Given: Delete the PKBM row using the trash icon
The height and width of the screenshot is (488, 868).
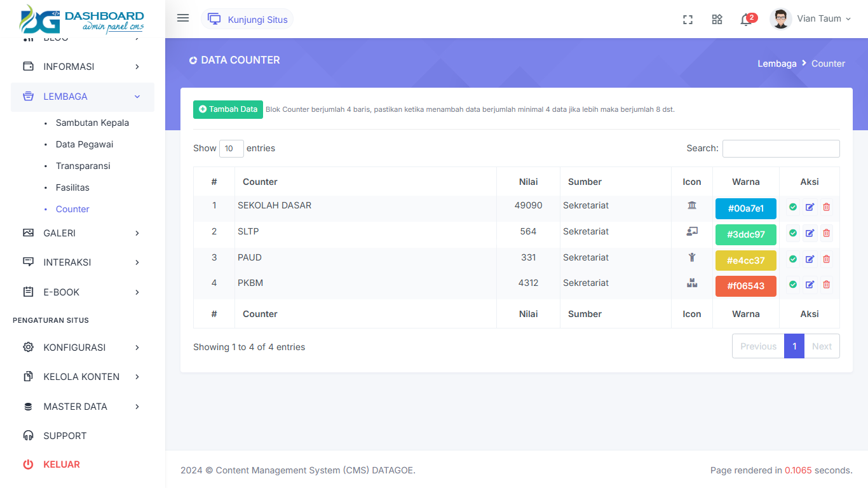Looking at the screenshot, I should 826,285.
